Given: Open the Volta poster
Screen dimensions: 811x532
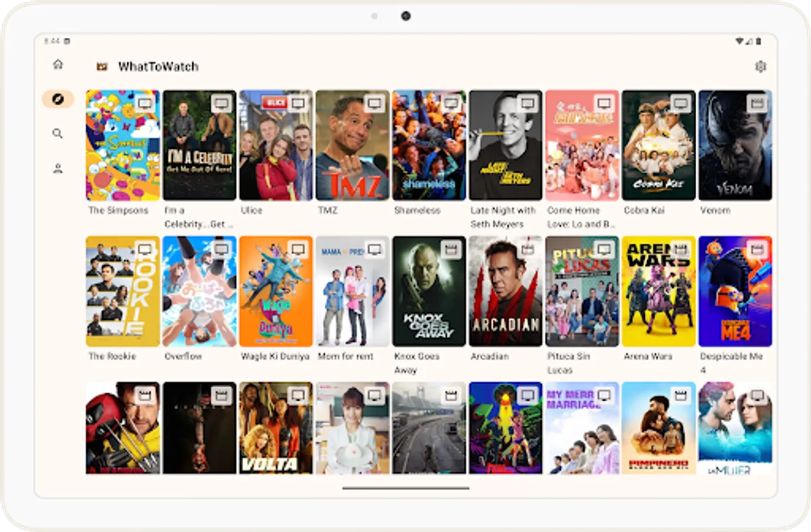Looking at the screenshot, I should coord(276,428).
